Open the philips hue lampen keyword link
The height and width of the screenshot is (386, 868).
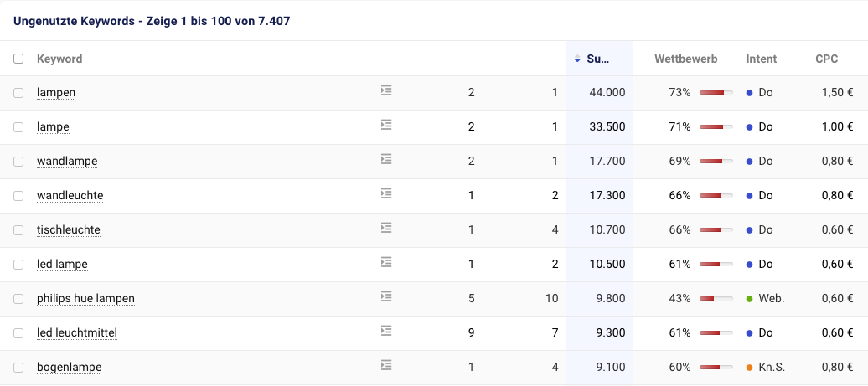pyautogui.click(x=85, y=298)
